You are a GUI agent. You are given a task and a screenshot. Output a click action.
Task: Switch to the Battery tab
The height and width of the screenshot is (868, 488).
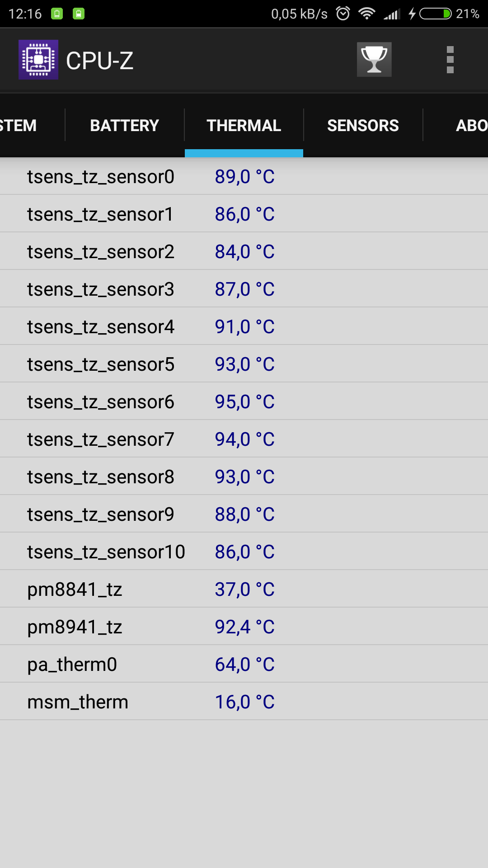(124, 125)
